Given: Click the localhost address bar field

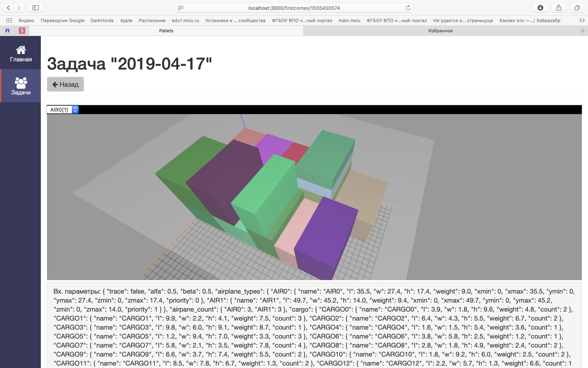Looking at the screenshot, I should [294, 8].
